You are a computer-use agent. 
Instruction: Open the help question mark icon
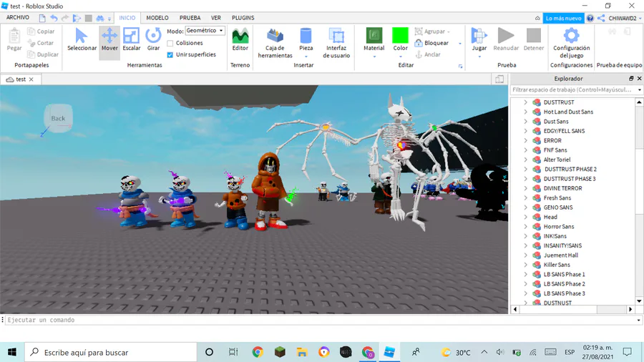[590, 18]
